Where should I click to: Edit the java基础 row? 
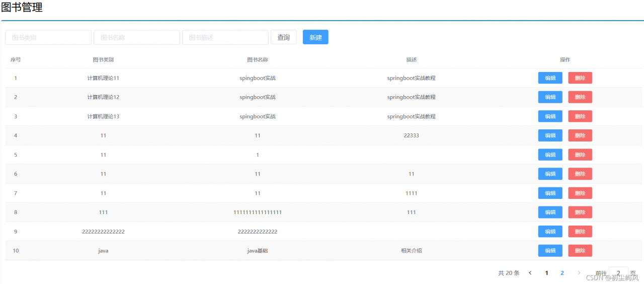tap(550, 250)
